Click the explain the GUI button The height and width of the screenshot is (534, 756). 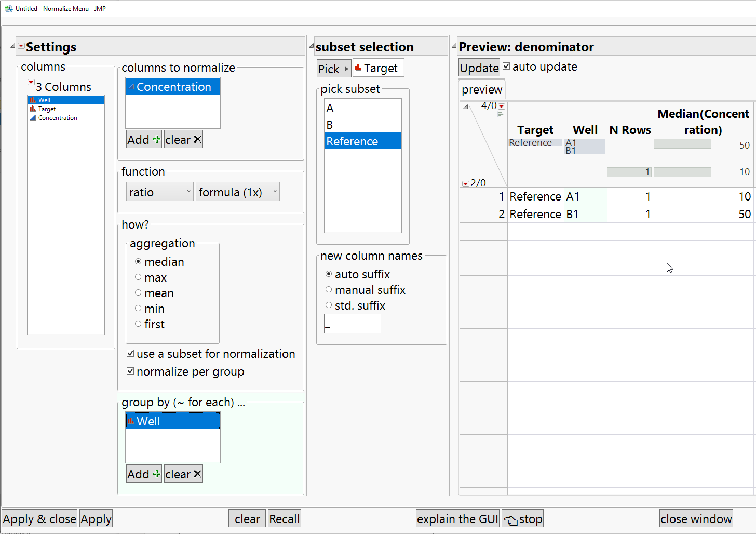point(457,519)
